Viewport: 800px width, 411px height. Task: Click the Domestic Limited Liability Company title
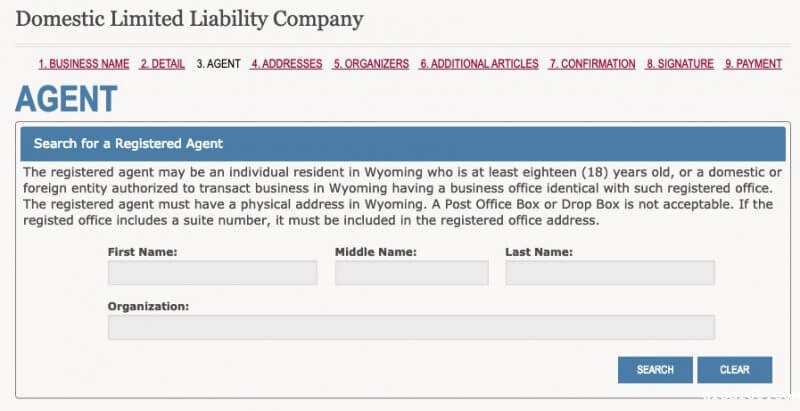click(x=190, y=19)
